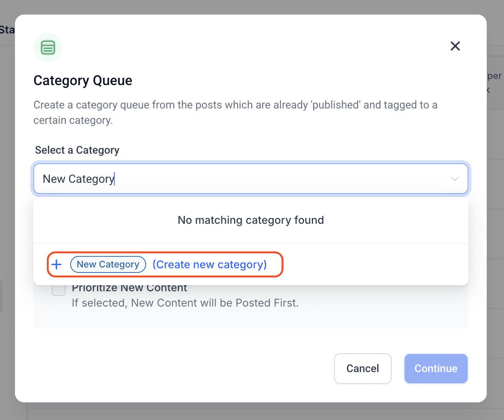Viewport: 504px width, 420px height.
Task: Click the New Content Posted First hint
Action: click(x=185, y=303)
